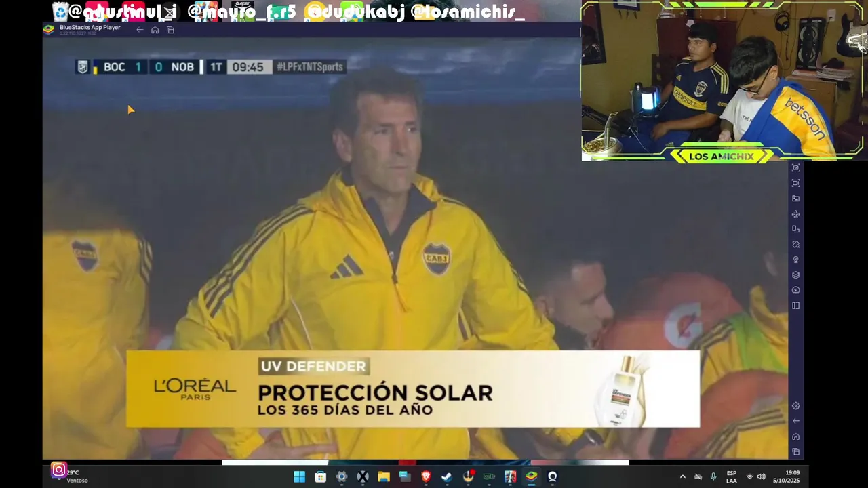
Task: Click the L'Oréal UV Defender ad banner
Action: click(413, 388)
